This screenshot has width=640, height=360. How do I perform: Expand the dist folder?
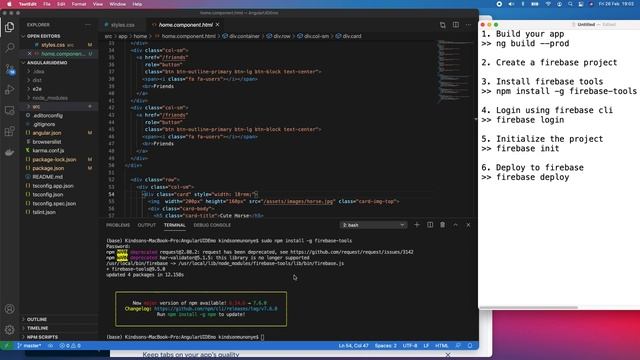pos(37,80)
